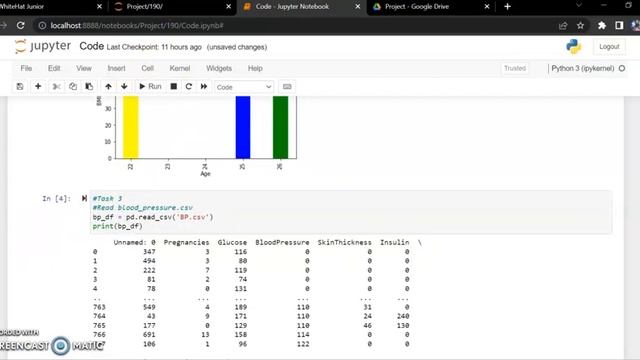Run the selected cell
640x360 pixels.
(x=150, y=87)
